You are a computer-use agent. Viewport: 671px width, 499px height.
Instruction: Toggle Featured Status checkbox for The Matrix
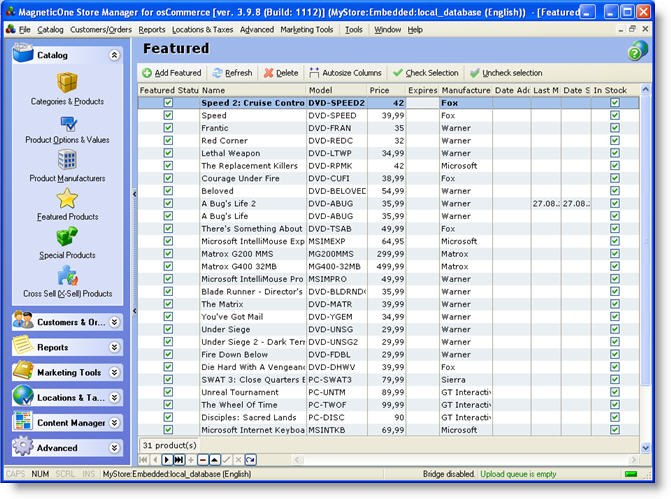tap(168, 304)
